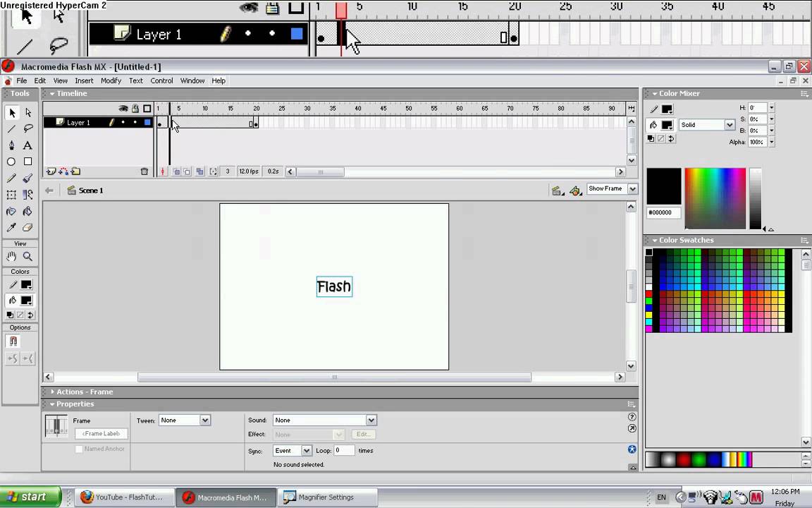Collapse the Properties panel
The height and width of the screenshot is (508, 812).
pos(52,404)
